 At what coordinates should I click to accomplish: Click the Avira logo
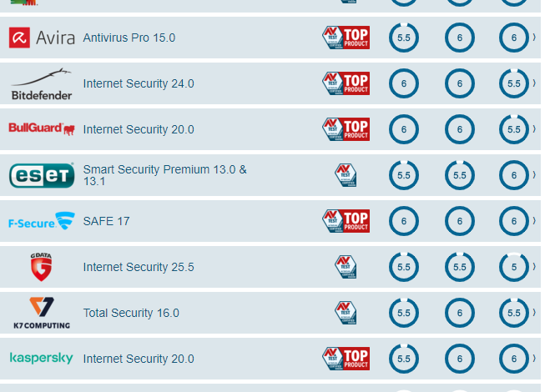click(x=42, y=38)
